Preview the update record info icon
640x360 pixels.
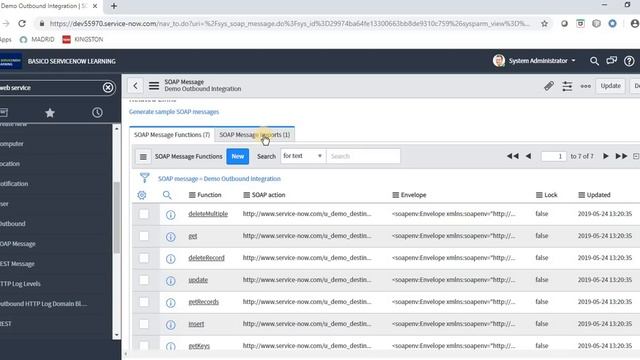[x=171, y=280]
